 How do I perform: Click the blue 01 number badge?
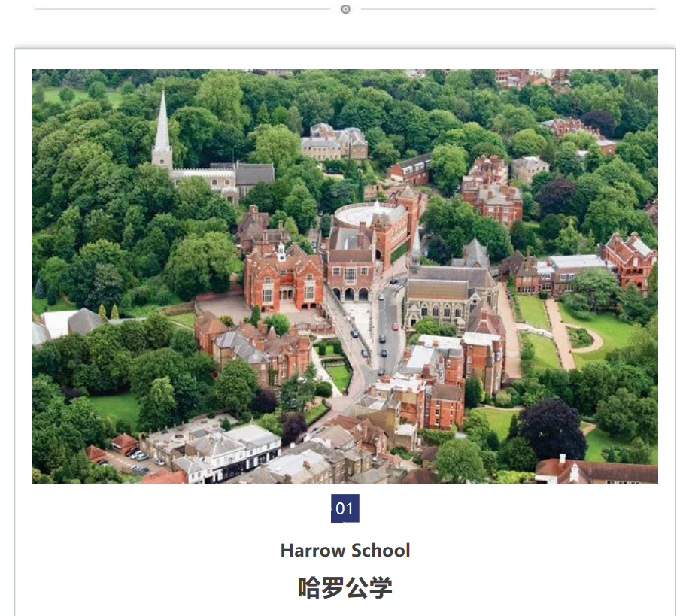(345, 508)
